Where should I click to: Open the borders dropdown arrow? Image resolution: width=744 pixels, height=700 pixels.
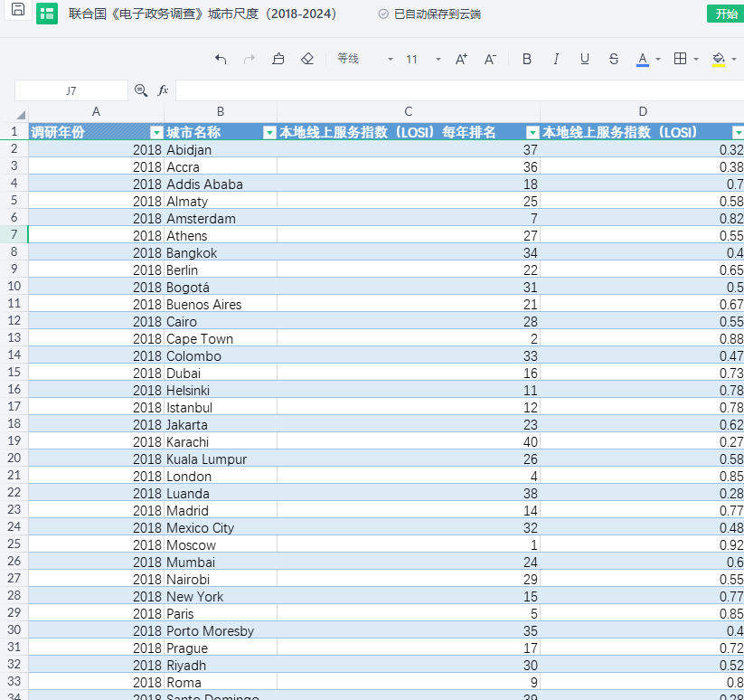click(696, 60)
